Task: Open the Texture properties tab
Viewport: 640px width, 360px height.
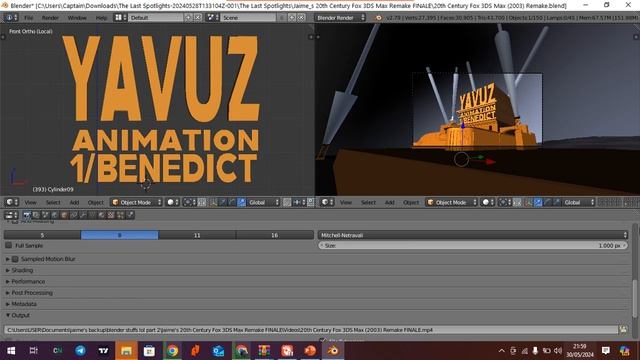Action: coord(111,215)
